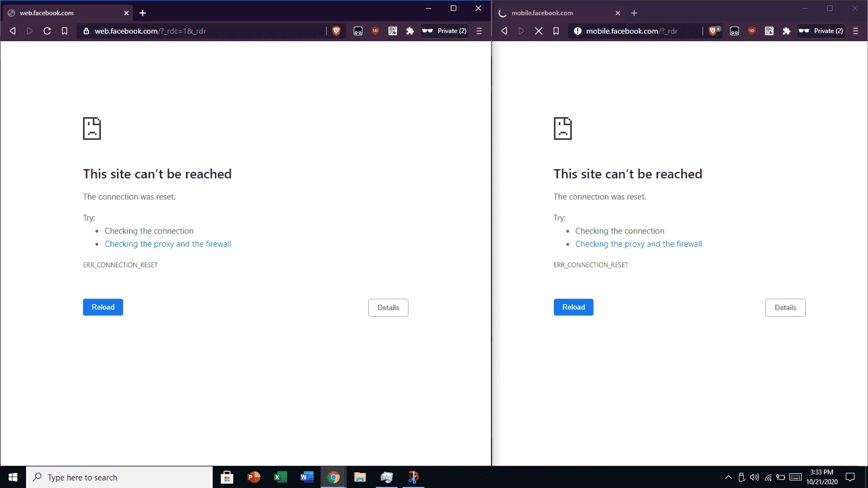
Task: Open Windows notification center
Action: click(x=851, y=477)
